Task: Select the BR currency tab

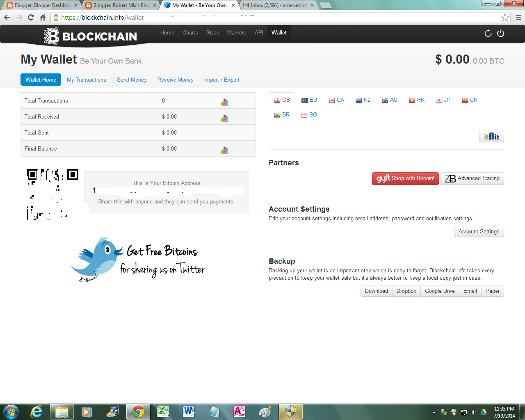Action: click(282, 115)
